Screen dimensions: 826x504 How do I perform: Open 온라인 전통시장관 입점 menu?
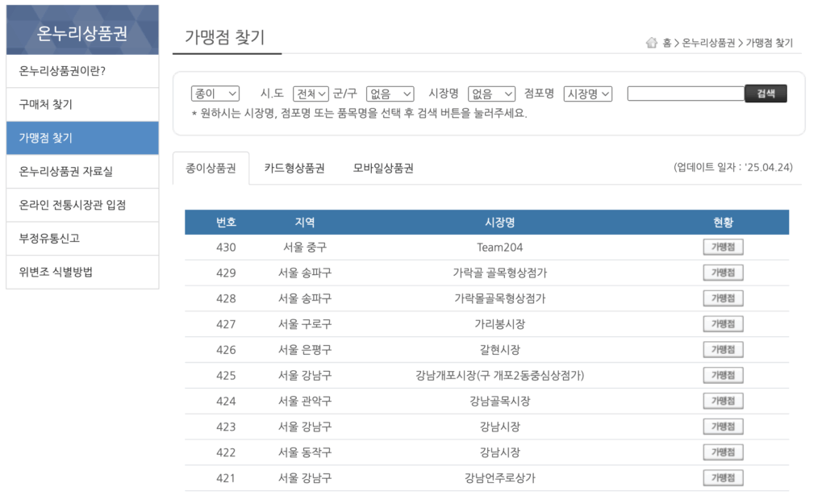click(82, 205)
